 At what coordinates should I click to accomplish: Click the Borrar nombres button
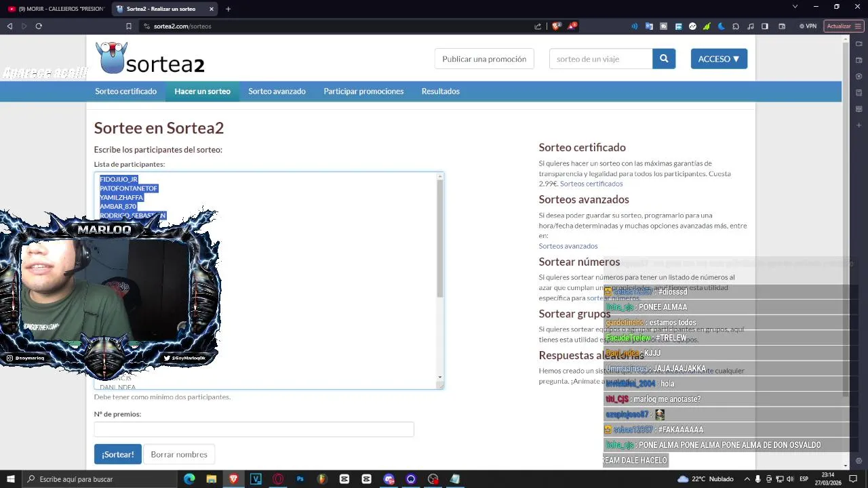pyautogui.click(x=179, y=454)
